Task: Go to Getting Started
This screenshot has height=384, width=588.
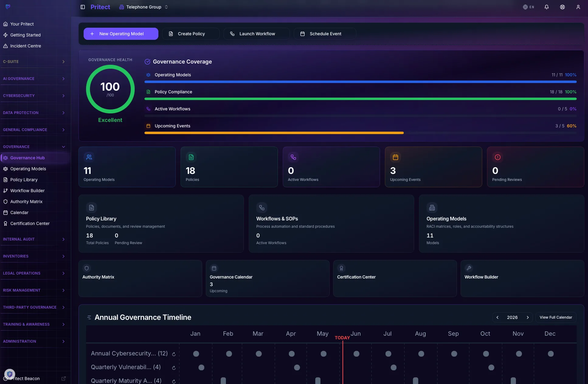Action: point(35,35)
